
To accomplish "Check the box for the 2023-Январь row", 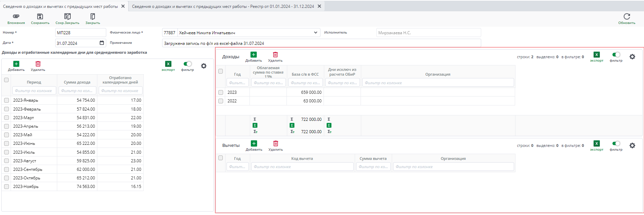I will (x=7, y=100).
